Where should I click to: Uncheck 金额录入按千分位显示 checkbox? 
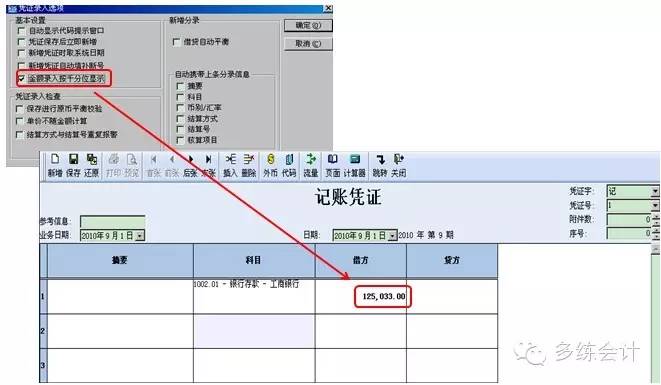pos(21,78)
